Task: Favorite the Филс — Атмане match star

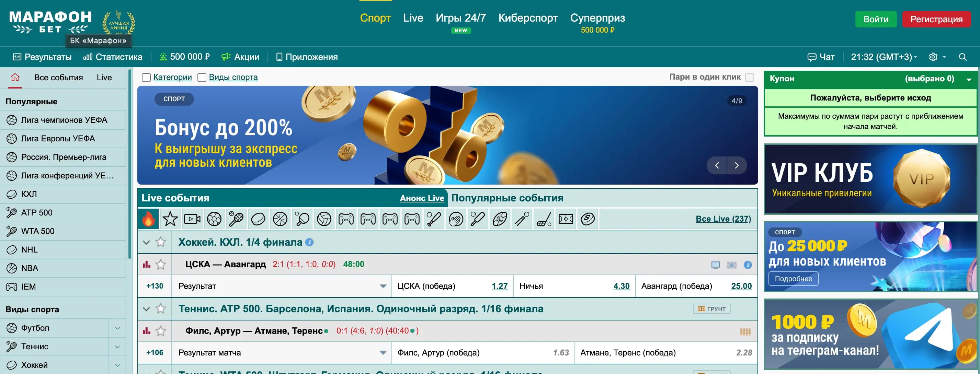Action: 161,331
